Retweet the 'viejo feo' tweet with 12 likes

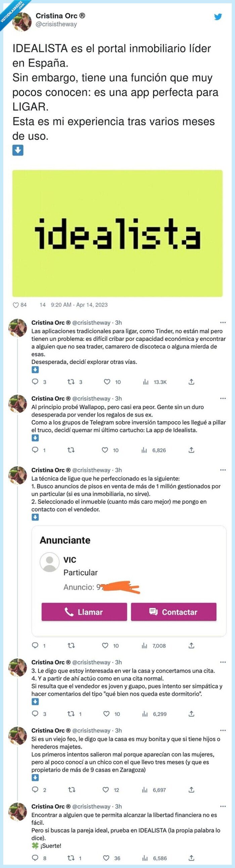(x=71, y=790)
